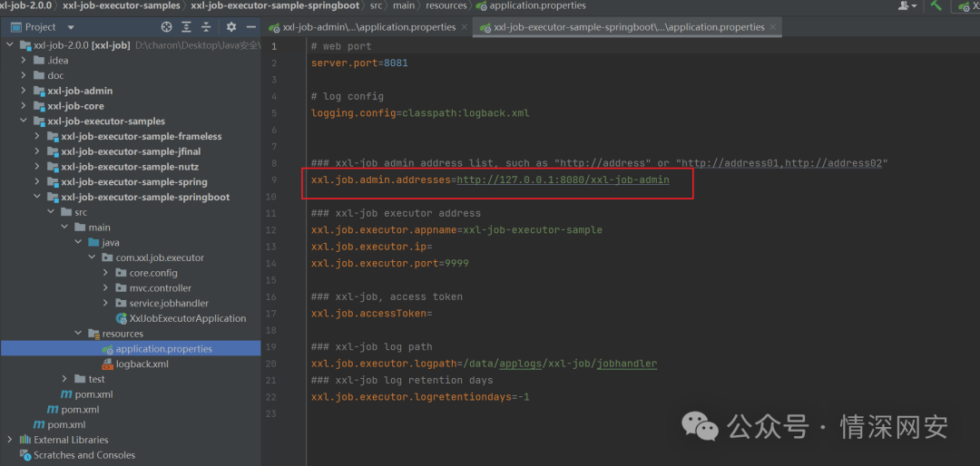Click xxl.job.executor.port=9999 line
This screenshot has height=466, width=980.
click(390, 264)
